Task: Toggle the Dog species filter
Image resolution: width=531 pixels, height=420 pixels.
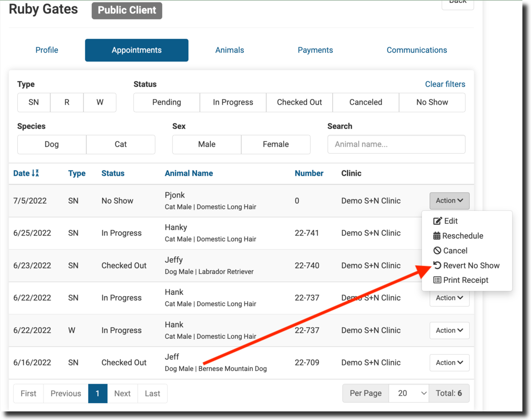Action: coord(52,144)
